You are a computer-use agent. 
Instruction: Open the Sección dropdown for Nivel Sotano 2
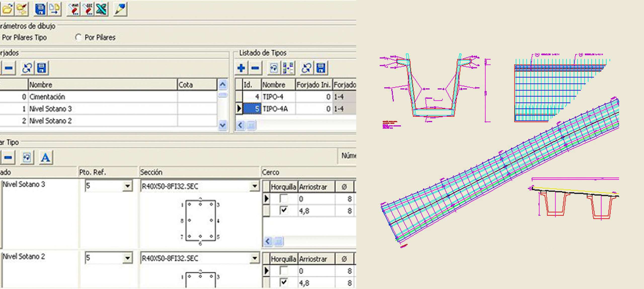pos(255,258)
